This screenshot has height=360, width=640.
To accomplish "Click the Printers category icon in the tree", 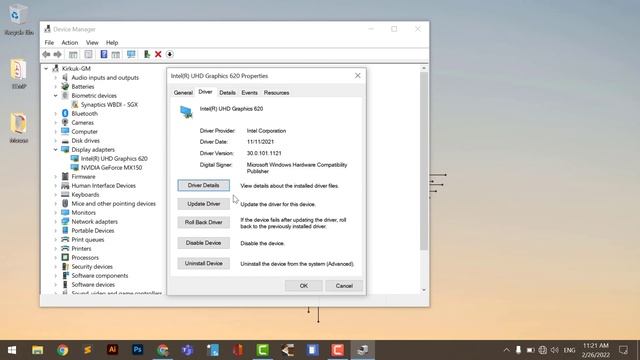I will click(x=65, y=249).
